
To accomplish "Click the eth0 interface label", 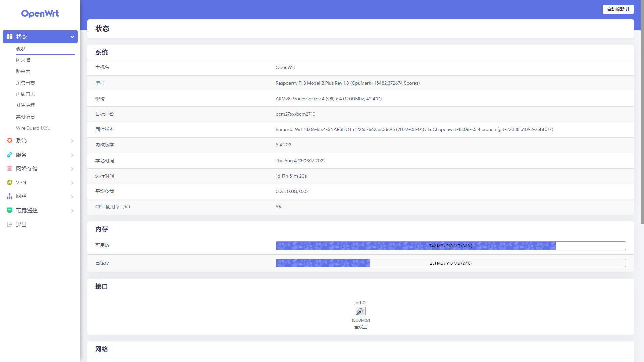I will coord(361,303).
